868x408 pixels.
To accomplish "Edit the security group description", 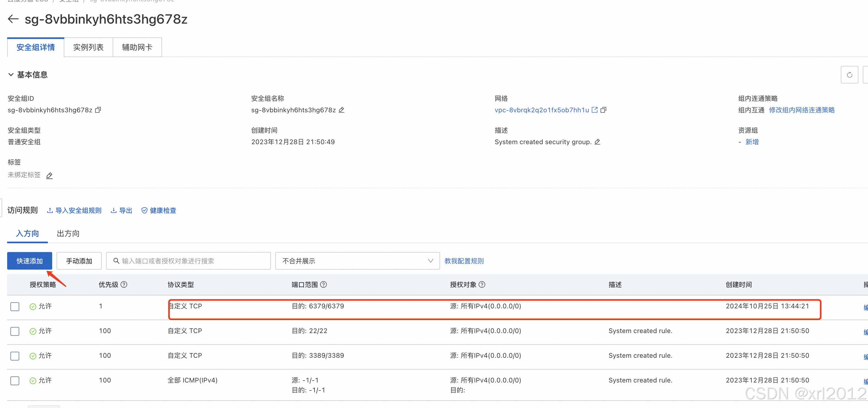I will point(597,142).
